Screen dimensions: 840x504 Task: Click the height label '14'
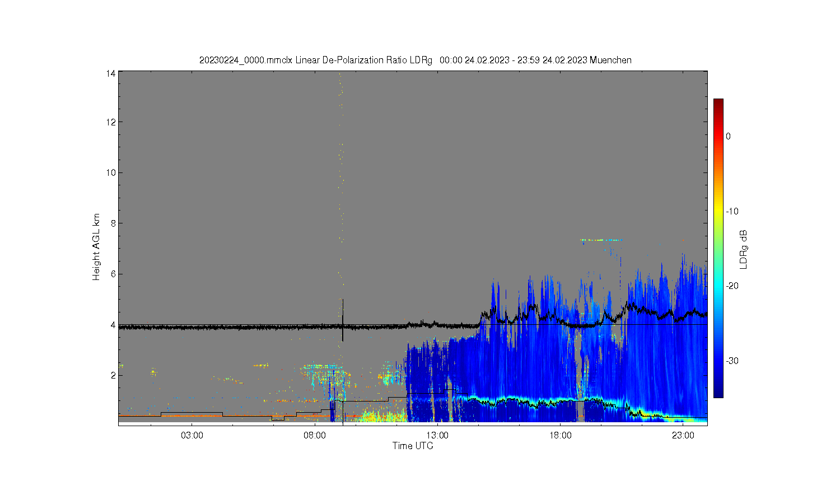111,73
